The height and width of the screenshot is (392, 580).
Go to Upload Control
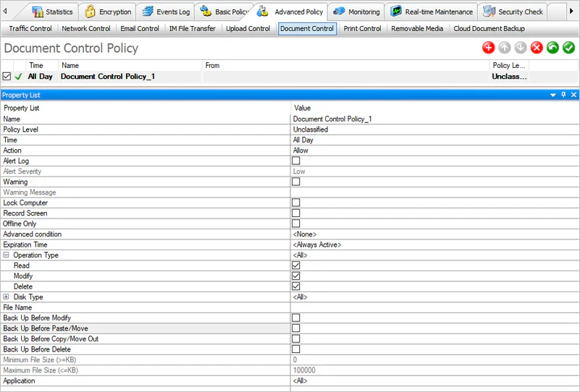pos(248,28)
